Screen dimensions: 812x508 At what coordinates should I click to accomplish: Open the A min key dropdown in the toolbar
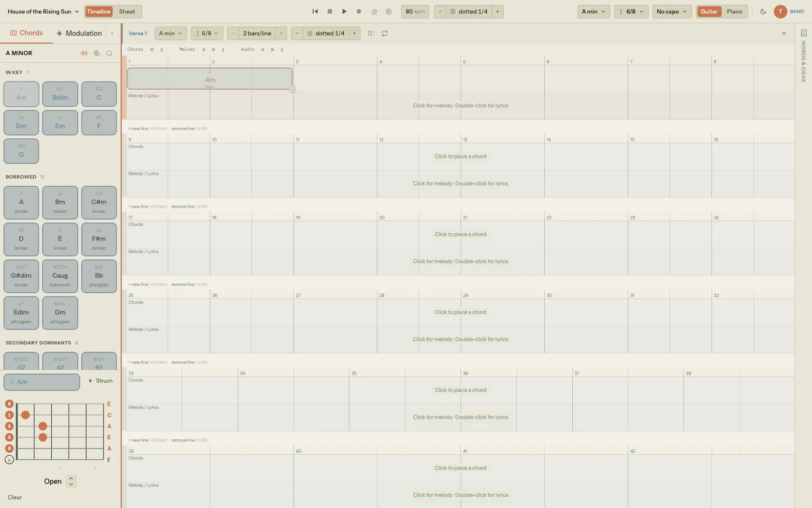click(593, 12)
